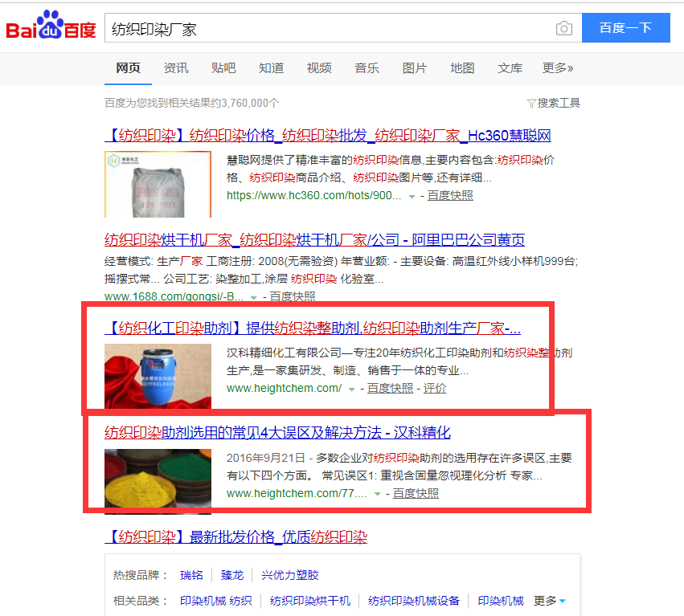Image resolution: width=684 pixels, height=616 pixels.
Task: Click the 评价 link of heightchem result
Action: coord(435,388)
